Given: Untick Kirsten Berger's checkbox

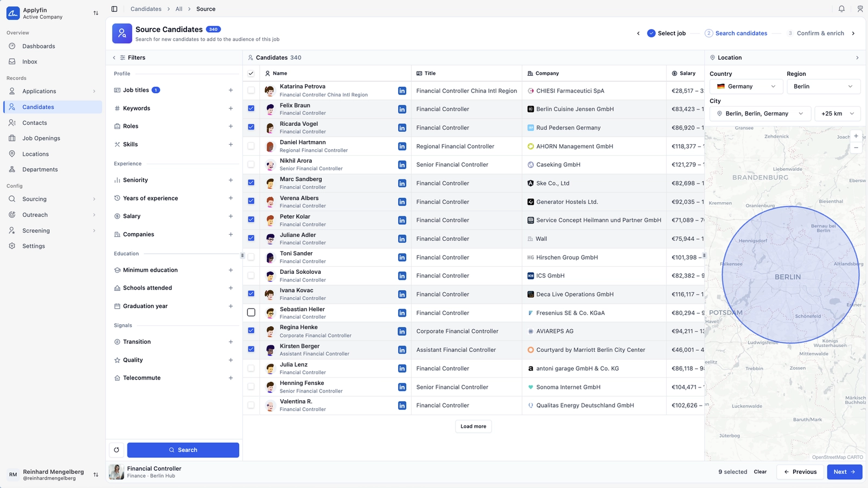Looking at the screenshot, I should pos(251,349).
